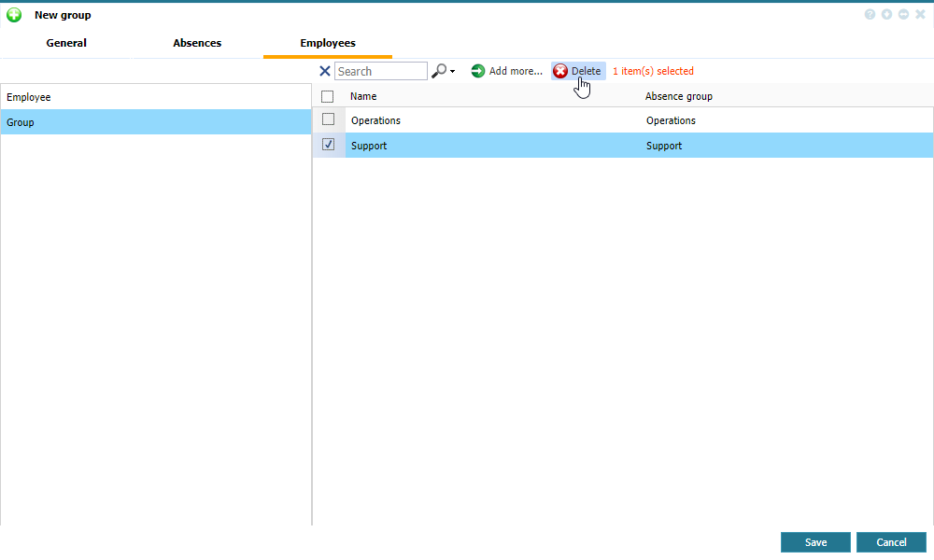Viewport: 934px width, 560px height.
Task: Sort by the Name column header
Action: click(x=363, y=96)
